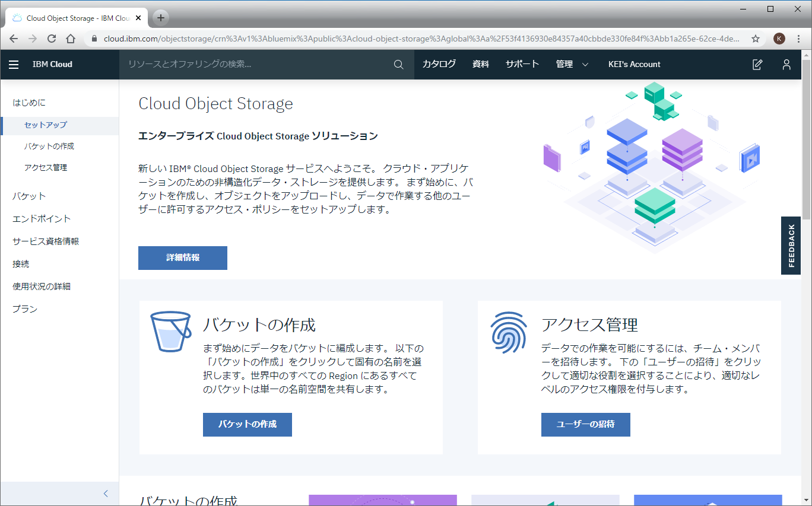Select アクセス管理 in sidebar
The image size is (812, 506).
[x=46, y=168]
